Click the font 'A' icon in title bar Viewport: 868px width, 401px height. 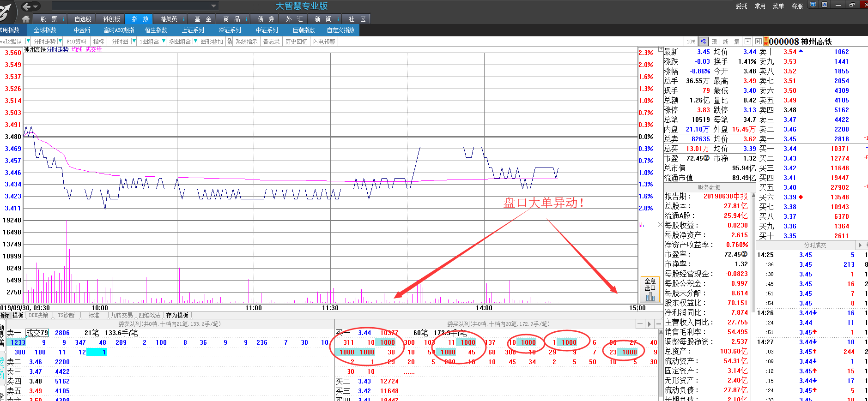click(824, 5)
